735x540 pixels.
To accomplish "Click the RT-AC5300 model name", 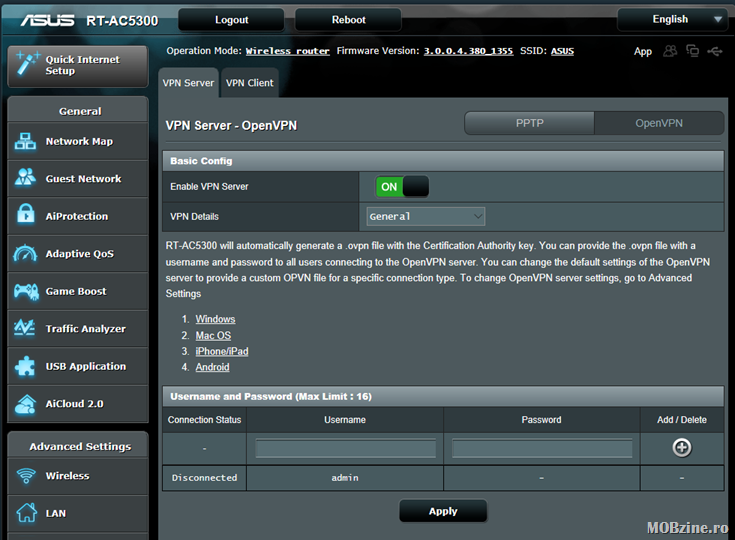I will point(122,21).
